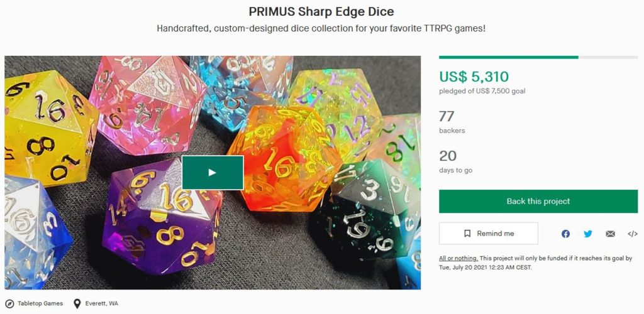Click the 77 backers count

(x=447, y=116)
